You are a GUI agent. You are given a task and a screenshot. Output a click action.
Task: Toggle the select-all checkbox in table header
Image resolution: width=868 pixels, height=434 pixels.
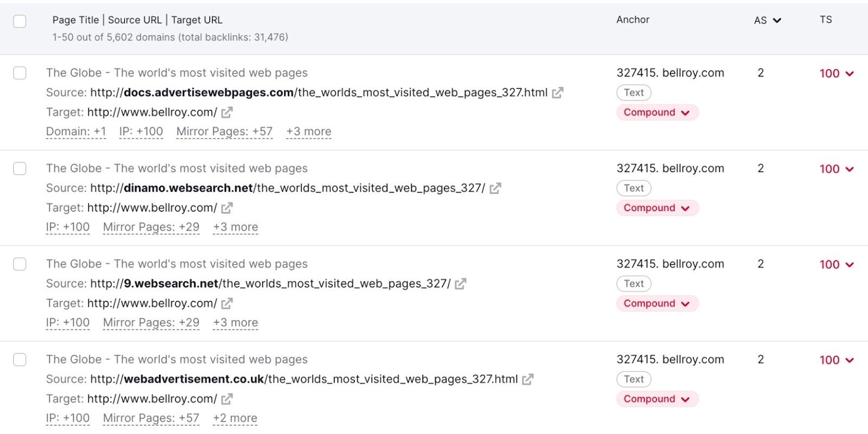click(20, 21)
